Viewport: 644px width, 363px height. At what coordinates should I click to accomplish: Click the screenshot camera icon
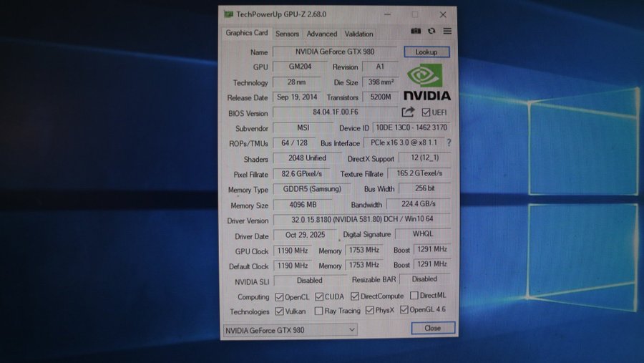click(416, 32)
